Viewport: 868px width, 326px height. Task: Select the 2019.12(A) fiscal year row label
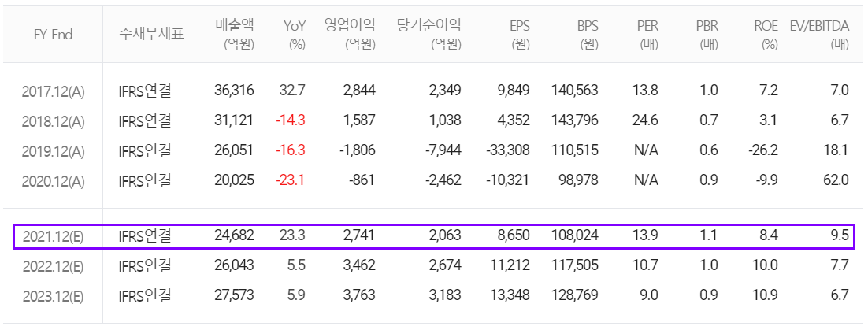point(53,150)
